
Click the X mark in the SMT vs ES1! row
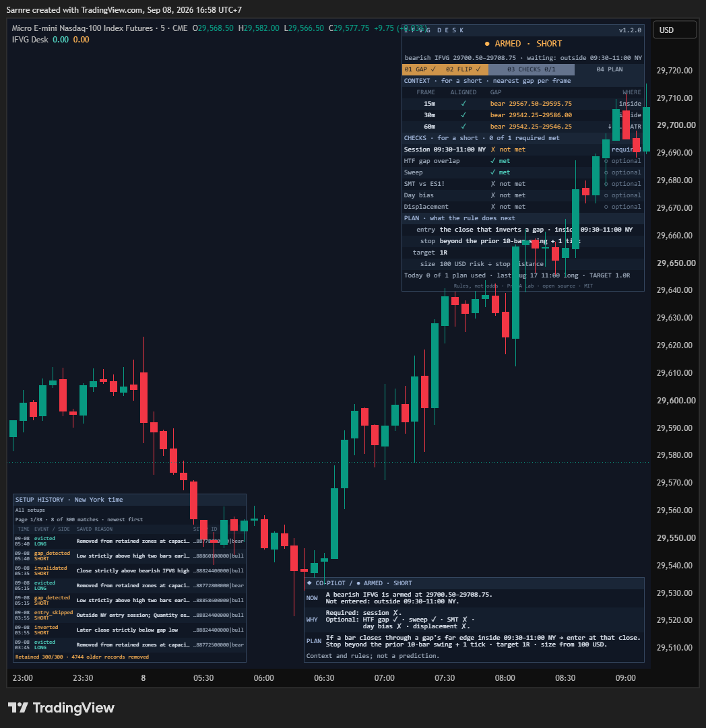pyautogui.click(x=493, y=184)
